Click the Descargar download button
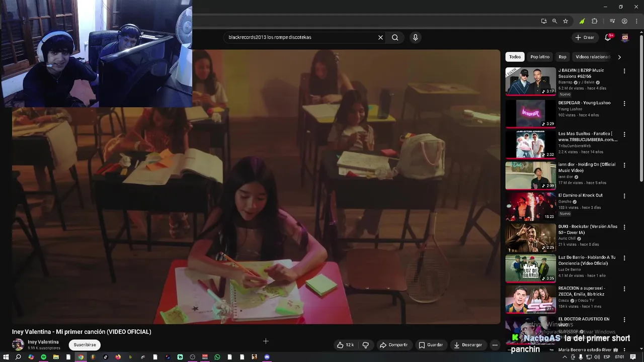 [468, 345]
